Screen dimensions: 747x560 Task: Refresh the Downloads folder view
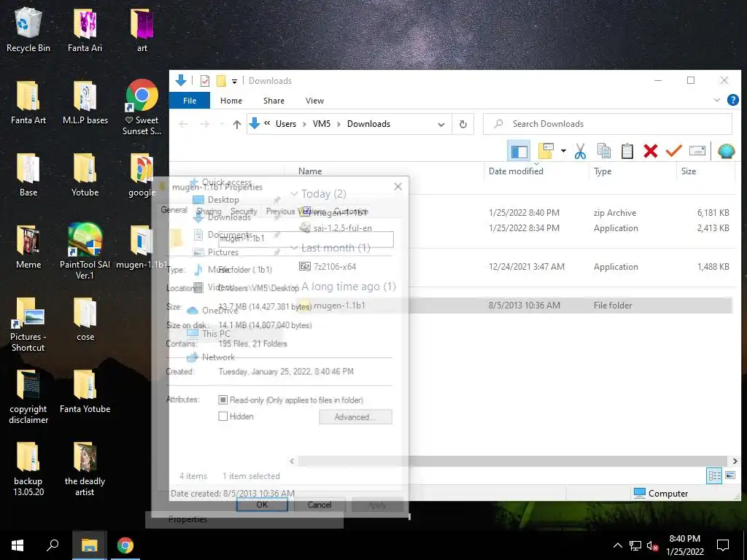pyautogui.click(x=463, y=124)
